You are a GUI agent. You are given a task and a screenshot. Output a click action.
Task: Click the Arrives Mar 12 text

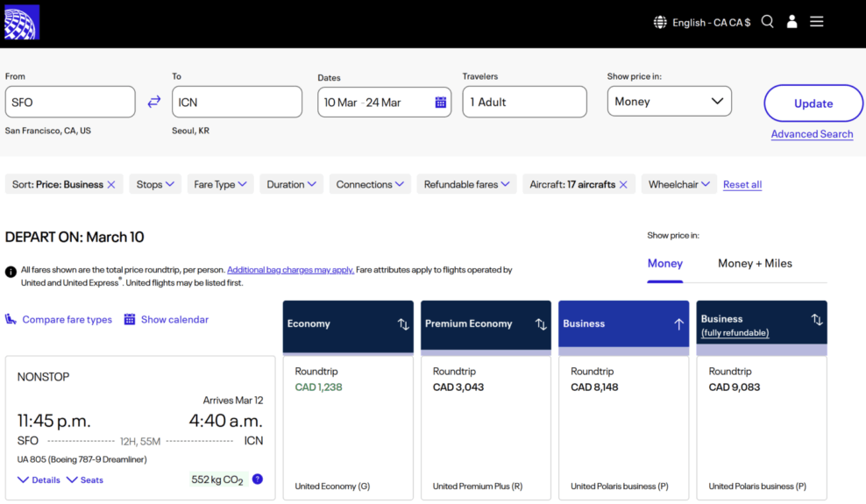coord(233,401)
